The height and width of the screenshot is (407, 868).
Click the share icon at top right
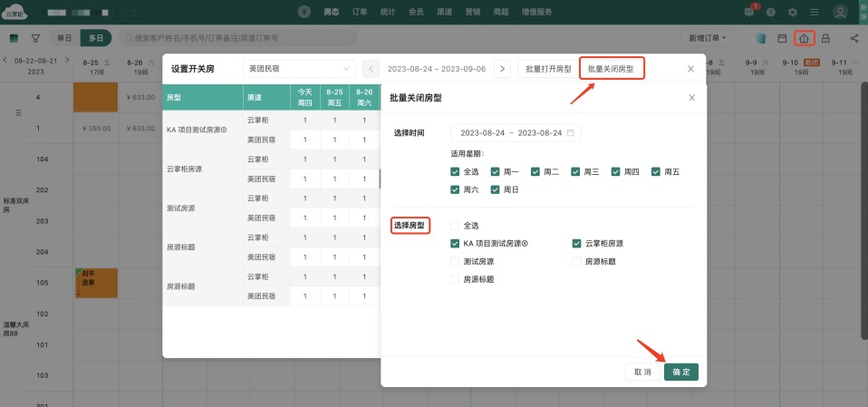click(x=854, y=38)
